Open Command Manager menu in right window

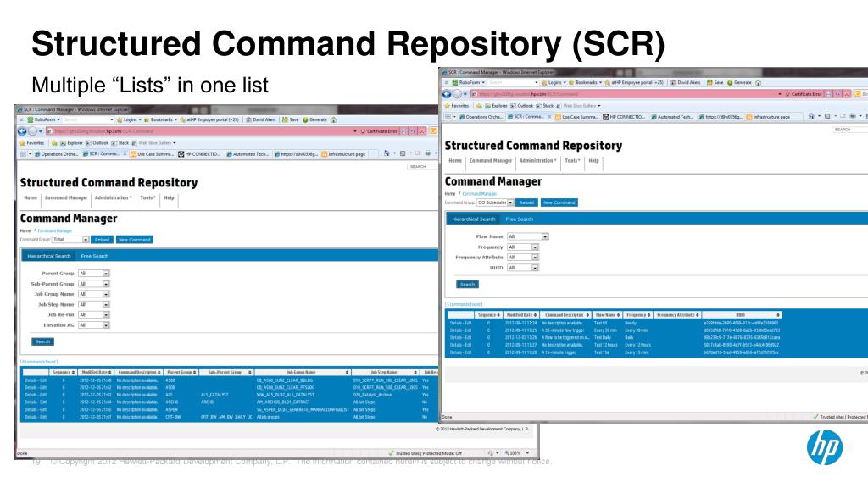(x=491, y=160)
